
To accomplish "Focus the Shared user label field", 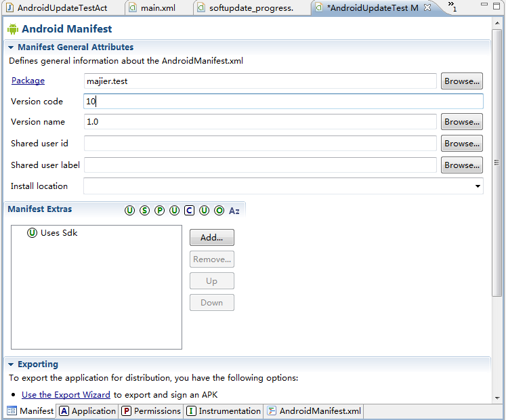I will pyautogui.click(x=260, y=165).
